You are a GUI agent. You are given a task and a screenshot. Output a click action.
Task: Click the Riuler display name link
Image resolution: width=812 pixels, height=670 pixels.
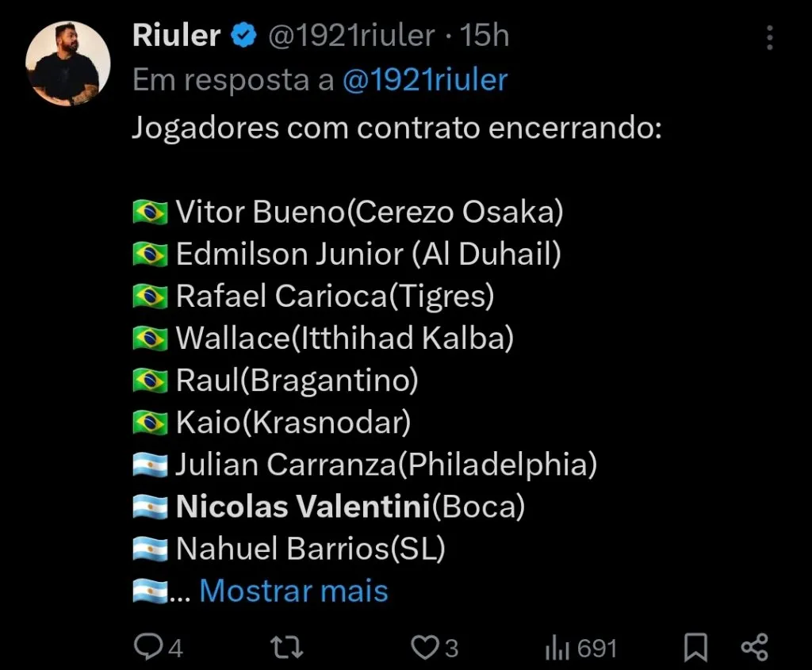tap(176, 35)
